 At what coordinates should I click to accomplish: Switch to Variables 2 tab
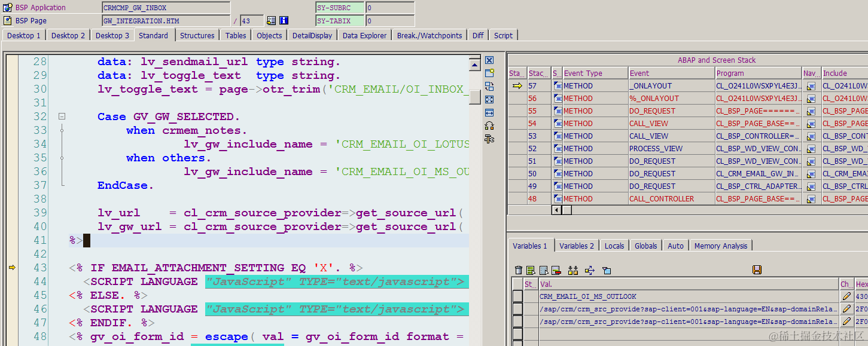pyautogui.click(x=577, y=246)
